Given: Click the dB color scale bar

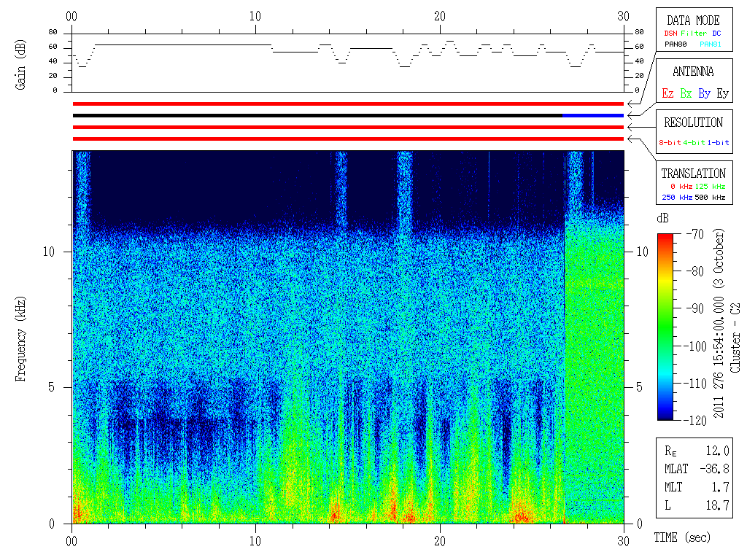Looking at the screenshot, I should [665, 327].
